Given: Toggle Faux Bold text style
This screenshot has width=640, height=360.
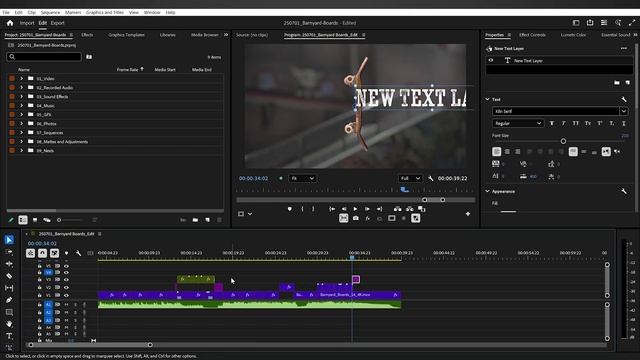Looking at the screenshot, I should pos(552,123).
